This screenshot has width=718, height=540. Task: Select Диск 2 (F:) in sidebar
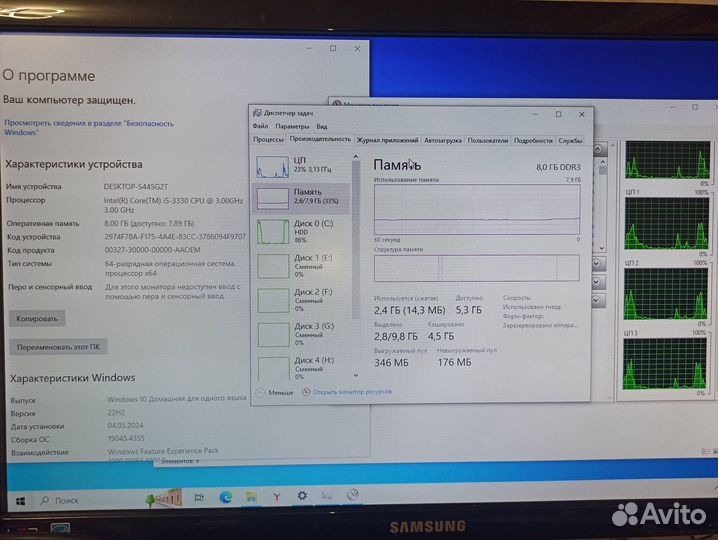coord(301,300)
